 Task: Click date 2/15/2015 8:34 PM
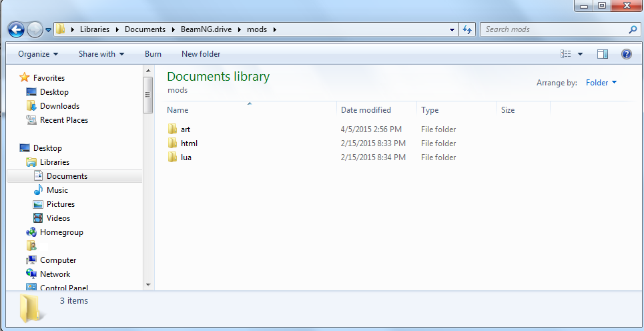point(373,157)
